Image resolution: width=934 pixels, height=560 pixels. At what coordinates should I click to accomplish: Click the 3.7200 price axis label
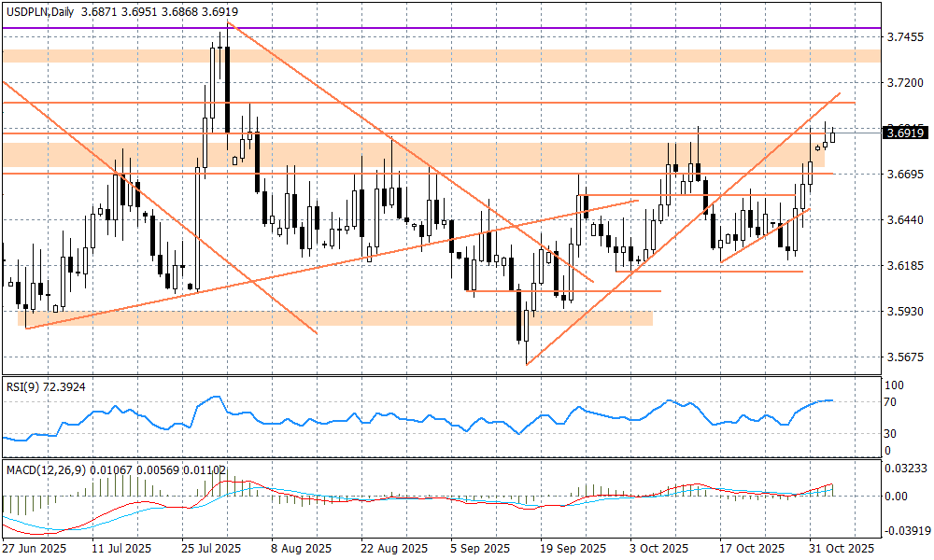904,83
